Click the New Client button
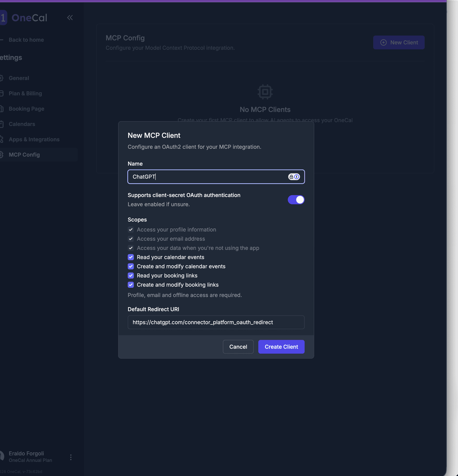The width and height of the screenshot is (458, 476). point(399,42)
